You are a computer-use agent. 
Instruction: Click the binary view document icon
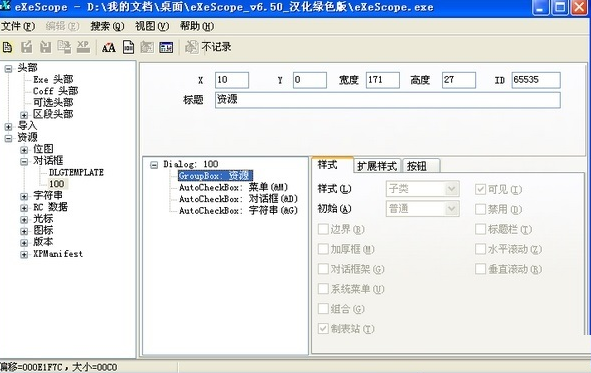(129, 47)
